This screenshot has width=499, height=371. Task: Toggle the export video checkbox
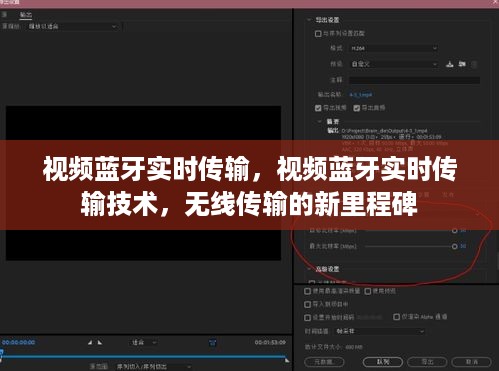click(318, 108)
